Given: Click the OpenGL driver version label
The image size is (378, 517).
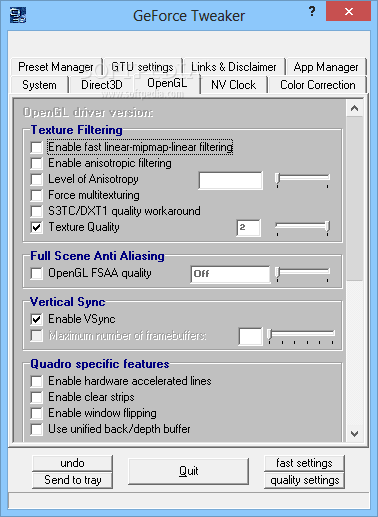Looking at the screenshot, I should [x=88, y=112].
